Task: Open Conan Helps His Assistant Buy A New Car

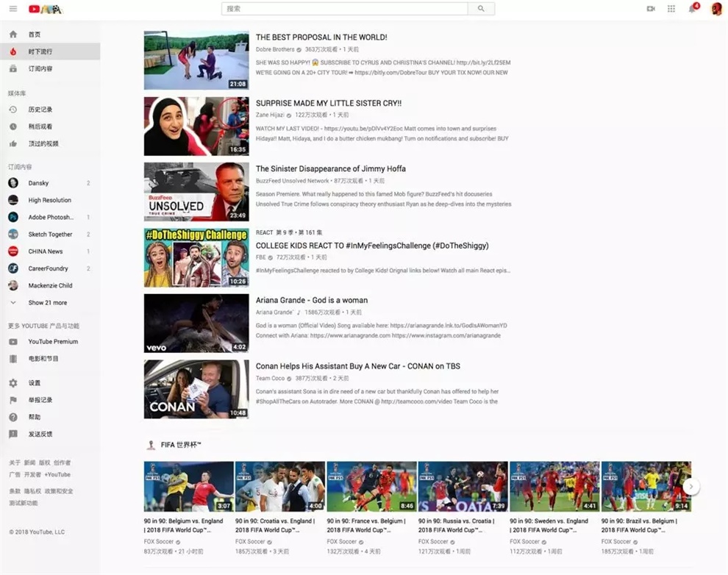Action: tap(358, 366)
